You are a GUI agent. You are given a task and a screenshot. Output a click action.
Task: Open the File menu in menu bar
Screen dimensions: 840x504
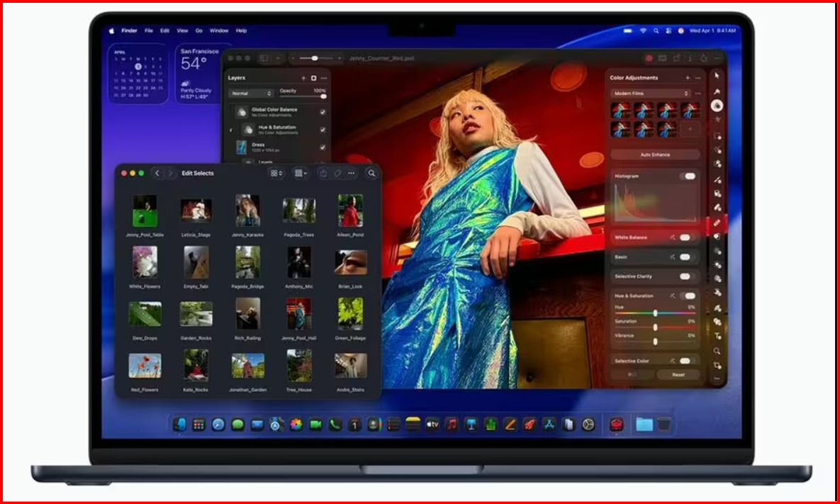click(x=149, y=31)
